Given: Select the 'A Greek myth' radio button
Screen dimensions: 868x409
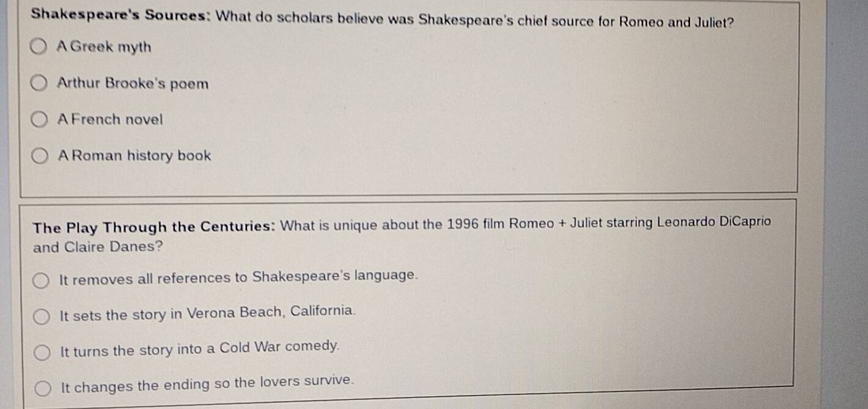Looking at the screenshot, I should (40, 47).
